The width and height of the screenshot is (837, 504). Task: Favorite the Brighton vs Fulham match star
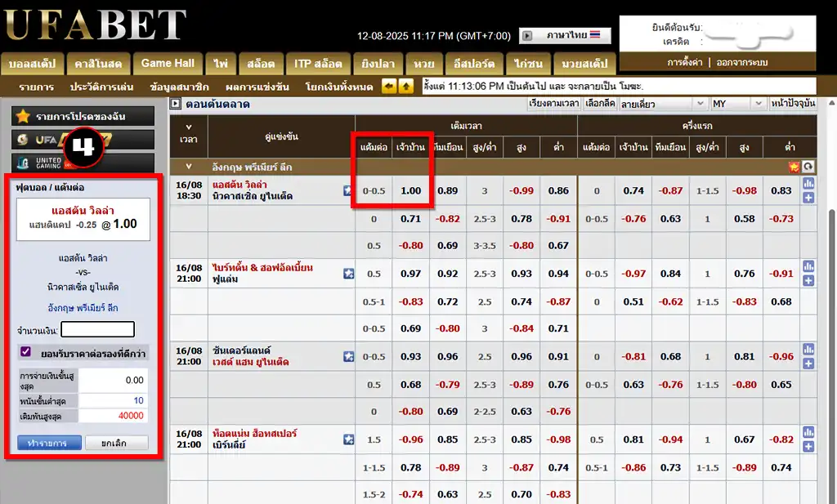348,274
